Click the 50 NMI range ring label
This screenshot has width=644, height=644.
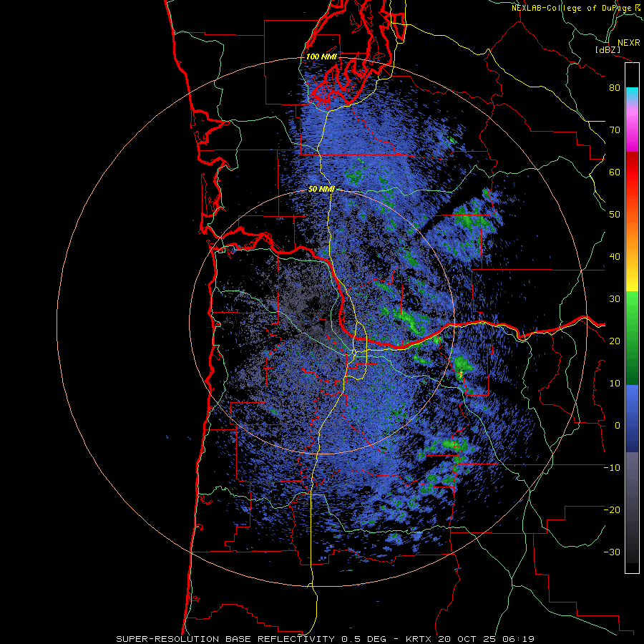click(321, 190)
